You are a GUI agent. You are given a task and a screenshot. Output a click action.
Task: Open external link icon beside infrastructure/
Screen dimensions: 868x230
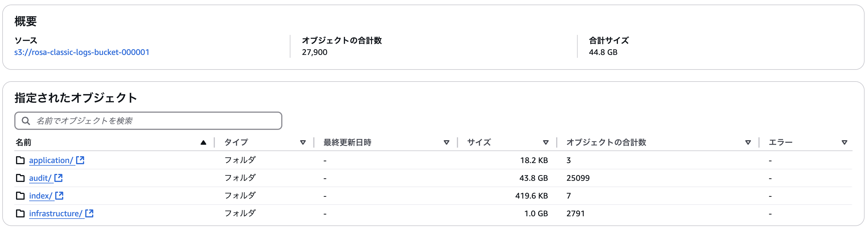(x=89, y=213)
